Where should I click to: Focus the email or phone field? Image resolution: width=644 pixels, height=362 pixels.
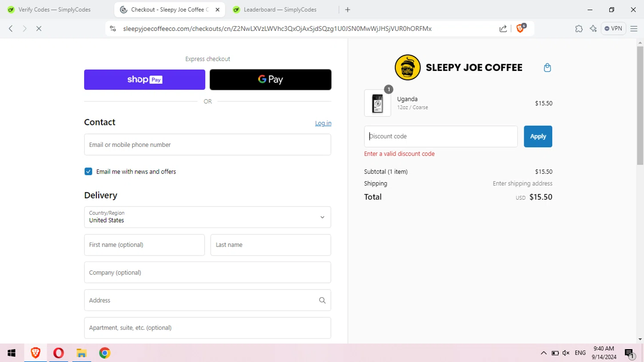point(208,145)
